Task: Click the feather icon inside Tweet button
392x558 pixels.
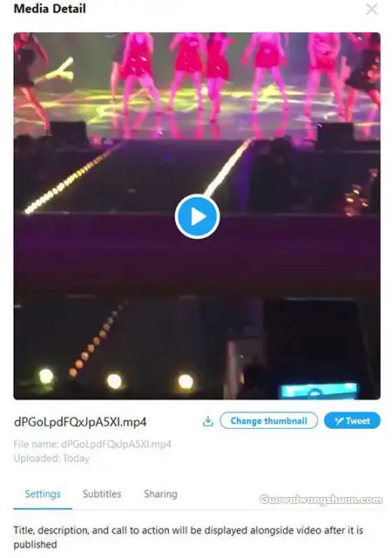Action: pyautogui.click(x=338, y=421)
